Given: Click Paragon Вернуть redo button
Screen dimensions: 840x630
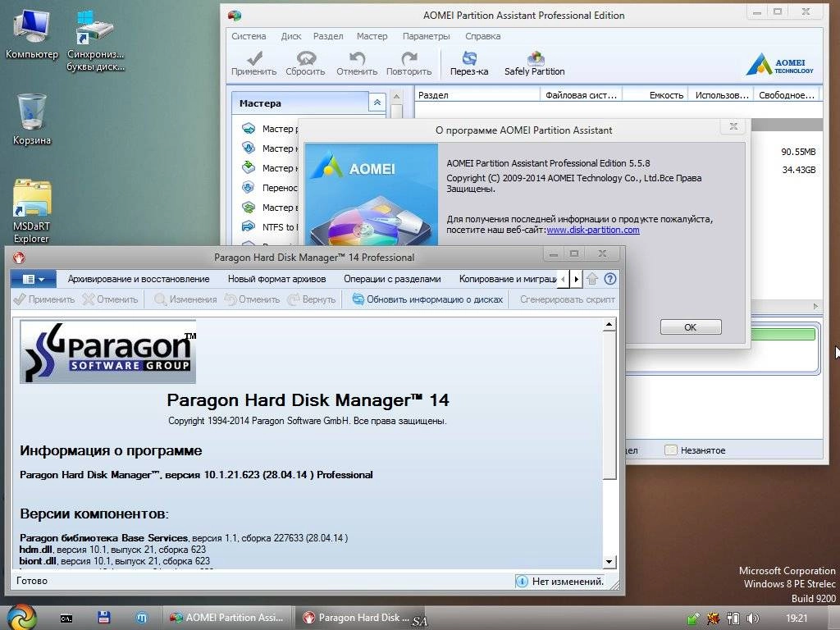Looking at the screenshot, I should tap(312, 299).
